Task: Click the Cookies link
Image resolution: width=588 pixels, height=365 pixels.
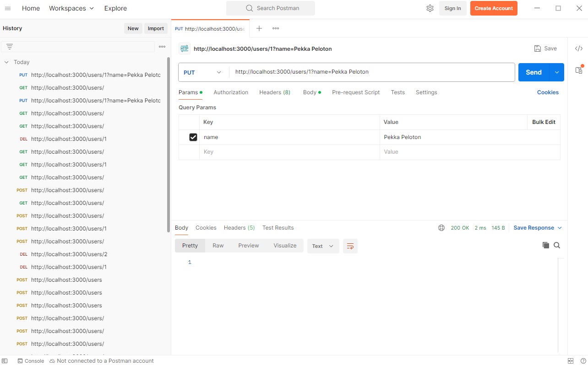Action: coord(548,92)
